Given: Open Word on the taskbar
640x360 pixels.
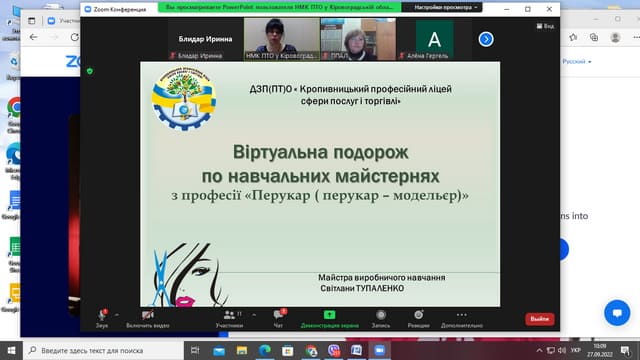Looking at the screenshot, I should (356, 350).
